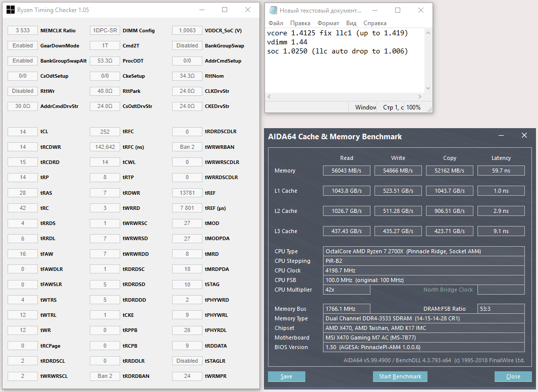Click Memory Write result 54866 MB/s
This screenshot has height=392, width=538.
(x=398, y=171)
